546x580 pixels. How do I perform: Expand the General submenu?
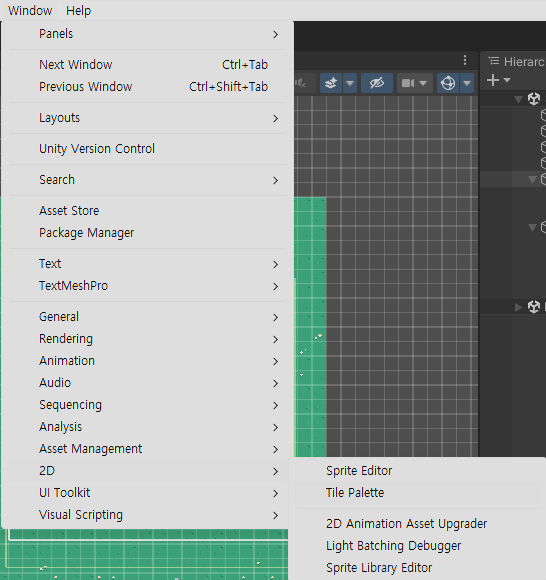tap(147, 317)
